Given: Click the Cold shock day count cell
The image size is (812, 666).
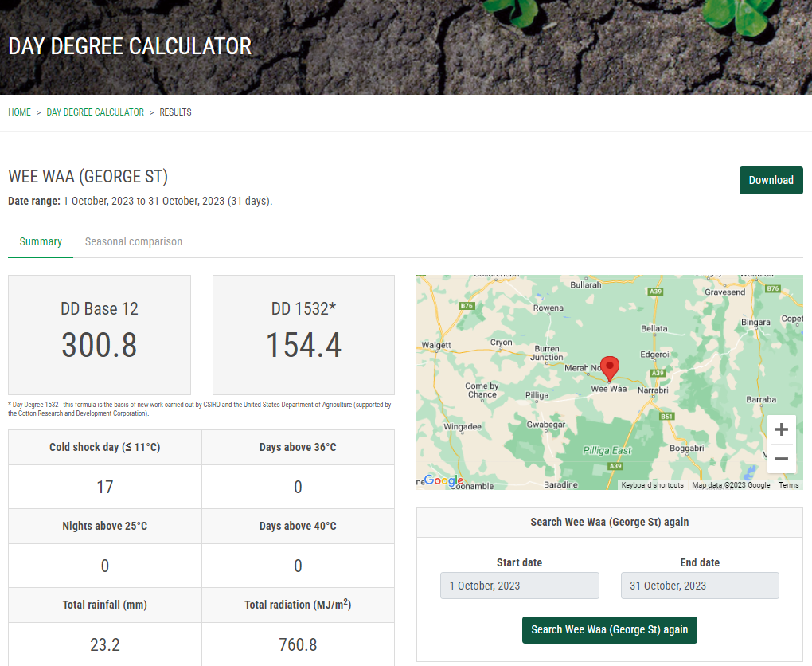Looking at the screenshot, I should coord(103,487).
